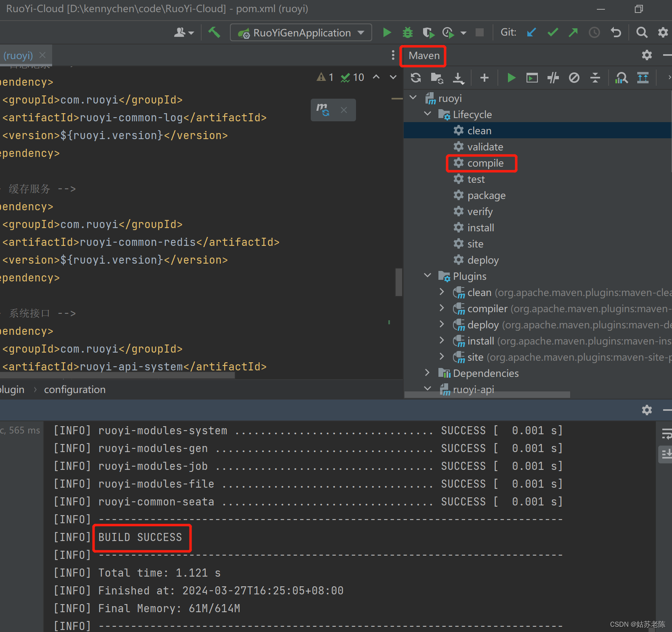This screenshot has width=672, height=632.
Task: Toggle Maven offline mode icon
Action: point(553,77)
